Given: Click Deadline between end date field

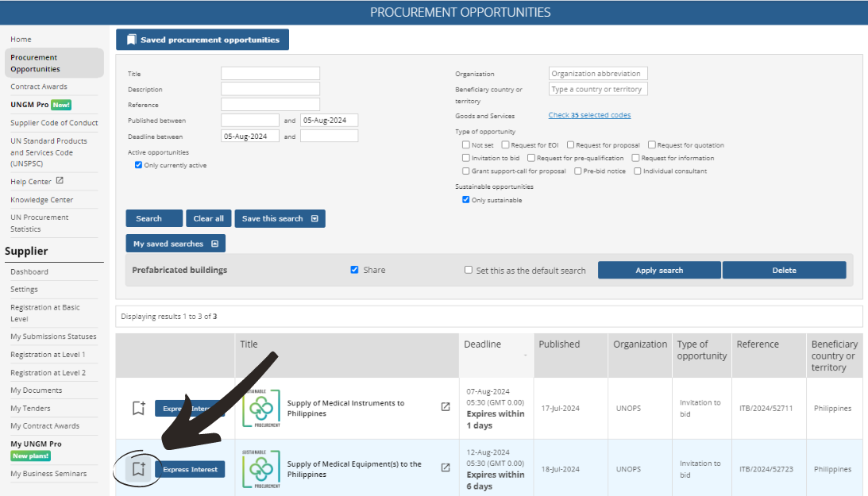Looking at the screenshot, I should (x=330, y=136).
